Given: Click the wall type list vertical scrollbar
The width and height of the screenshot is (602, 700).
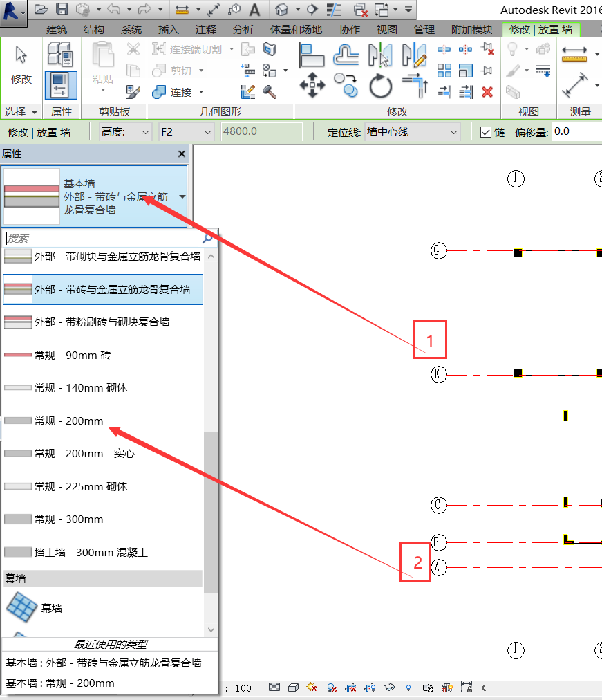Looking at the screenshot, I should [211, 512].
